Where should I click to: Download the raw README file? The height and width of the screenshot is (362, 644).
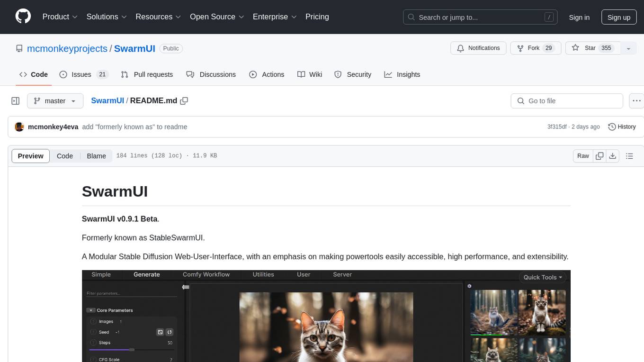pyautogui.click(x=613, y=156)
